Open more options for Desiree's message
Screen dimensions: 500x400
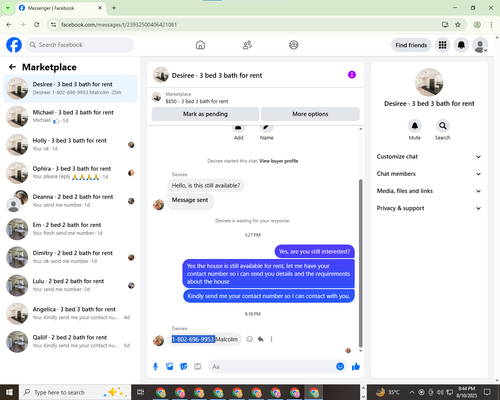coord(271,339)
